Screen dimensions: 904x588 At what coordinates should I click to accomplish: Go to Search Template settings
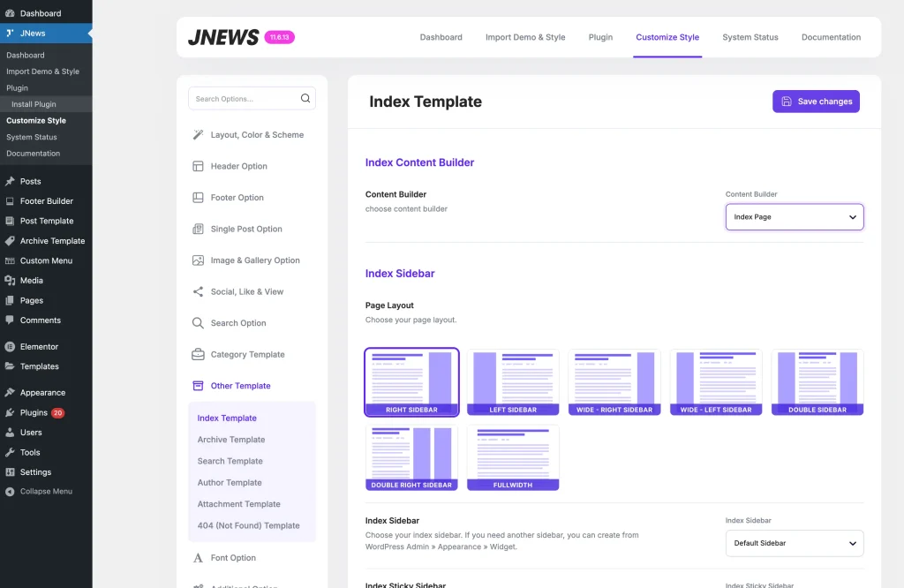[x=230, y=461]
